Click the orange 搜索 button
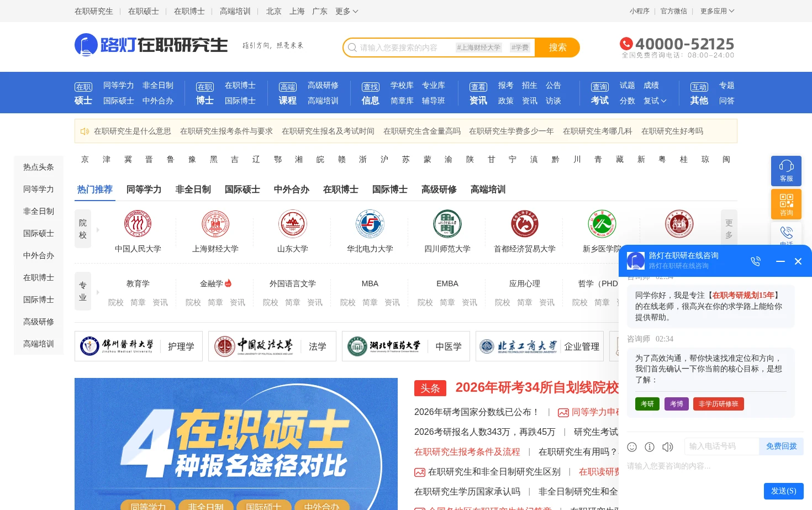This screenshot has height=510, width=812. click(x=557, y=48)
